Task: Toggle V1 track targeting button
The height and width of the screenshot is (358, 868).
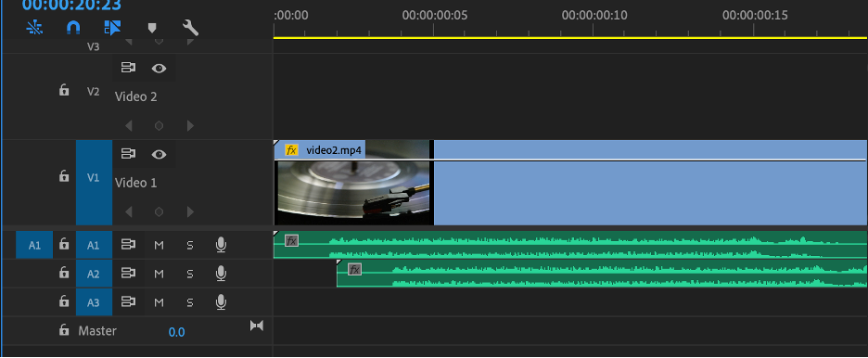Action: 94,183
